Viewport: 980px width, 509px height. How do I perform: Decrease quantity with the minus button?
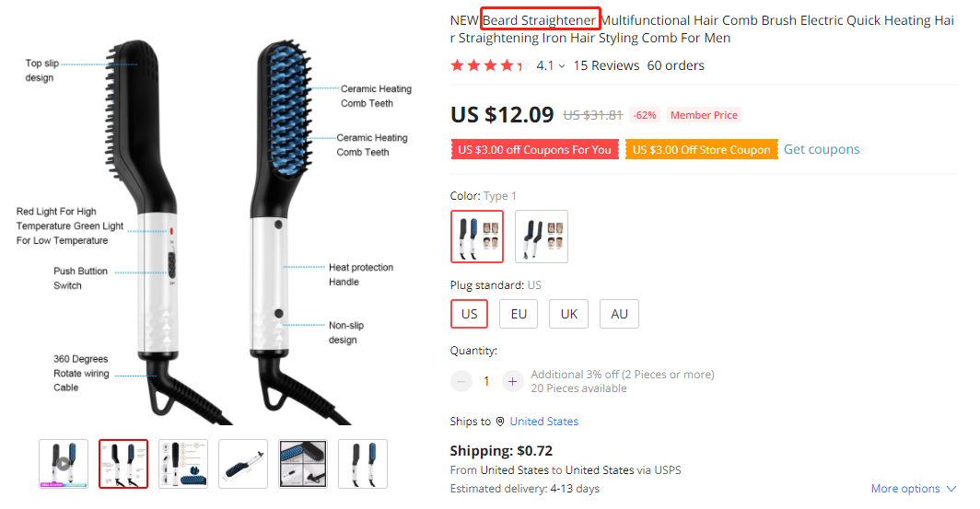tap(461, 381)
